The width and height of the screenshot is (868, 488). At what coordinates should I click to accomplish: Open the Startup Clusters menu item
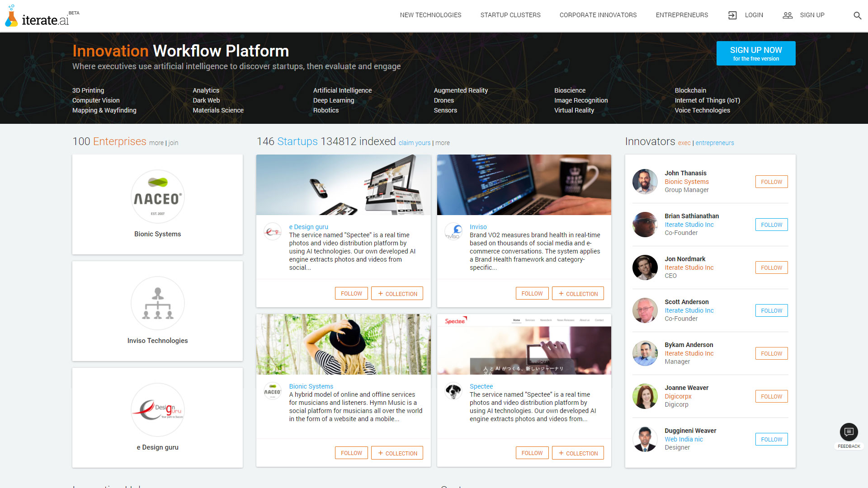coord(510,15)
